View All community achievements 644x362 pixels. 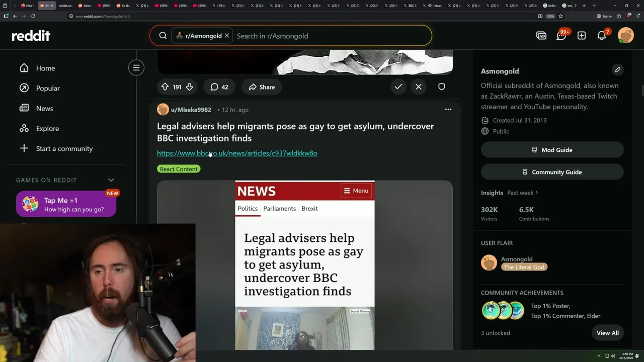pyautogui.click(x=607, y=333)
